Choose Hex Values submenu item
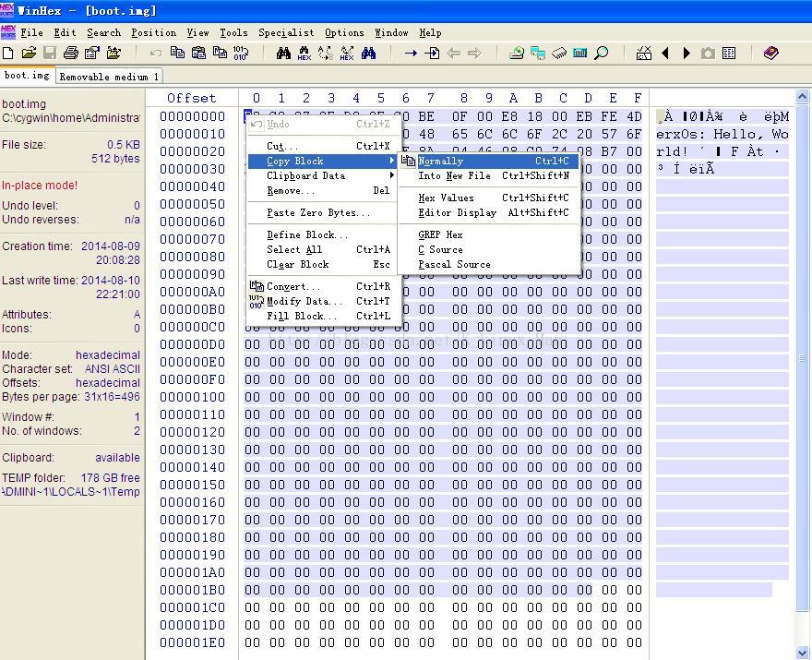Image resolution: width=812 pixels, height=660 pixels. click(x=489, y=198)
